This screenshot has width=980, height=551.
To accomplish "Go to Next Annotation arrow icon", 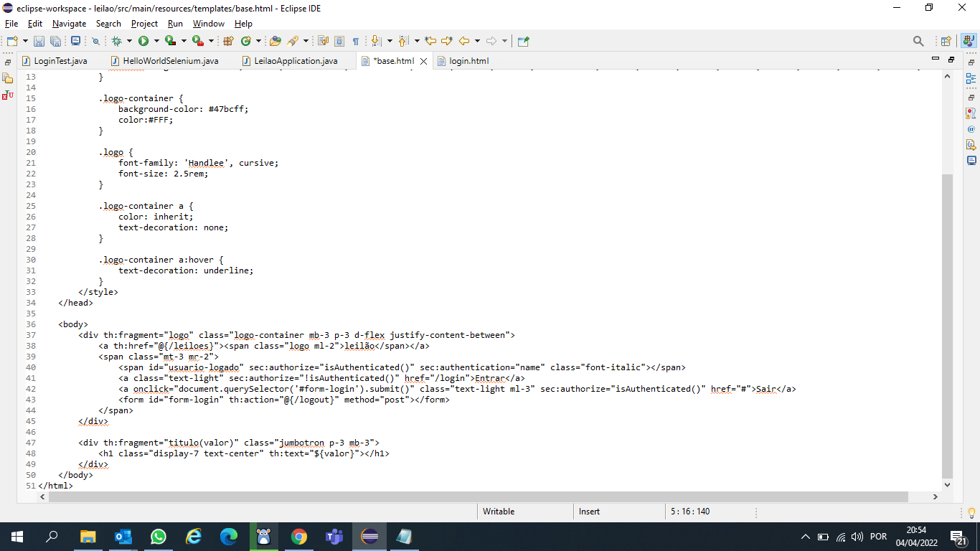I will [377, 41].
